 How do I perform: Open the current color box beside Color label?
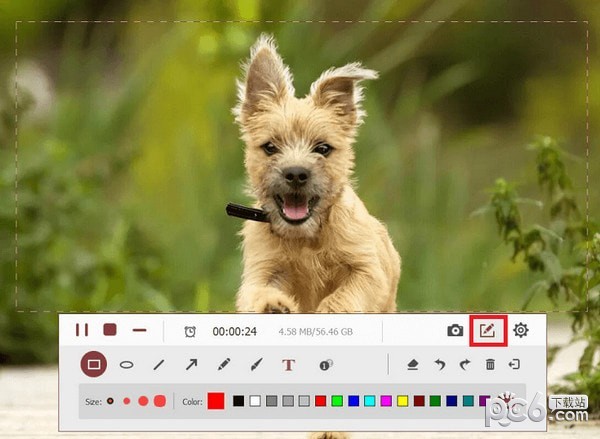pyautogui.click(x=216, y=401)
